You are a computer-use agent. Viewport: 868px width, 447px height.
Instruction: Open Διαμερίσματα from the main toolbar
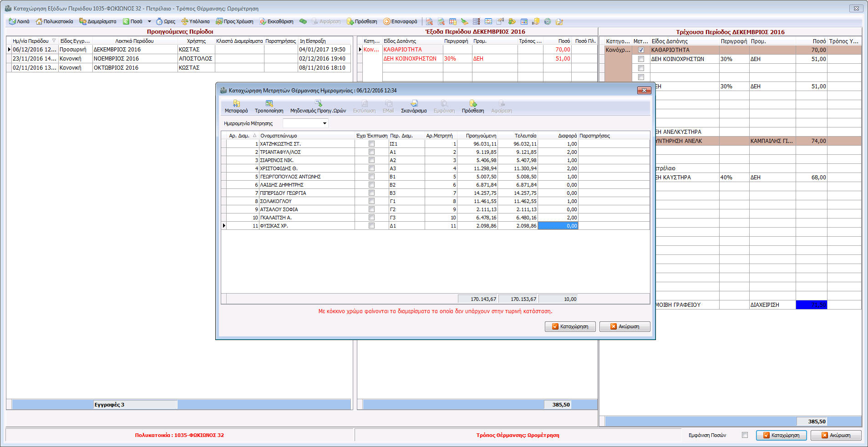[x=98, y=21]
